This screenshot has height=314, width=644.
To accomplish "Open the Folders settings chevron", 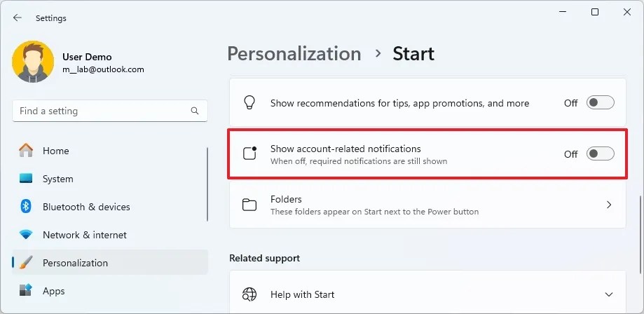I will [609, 205].
